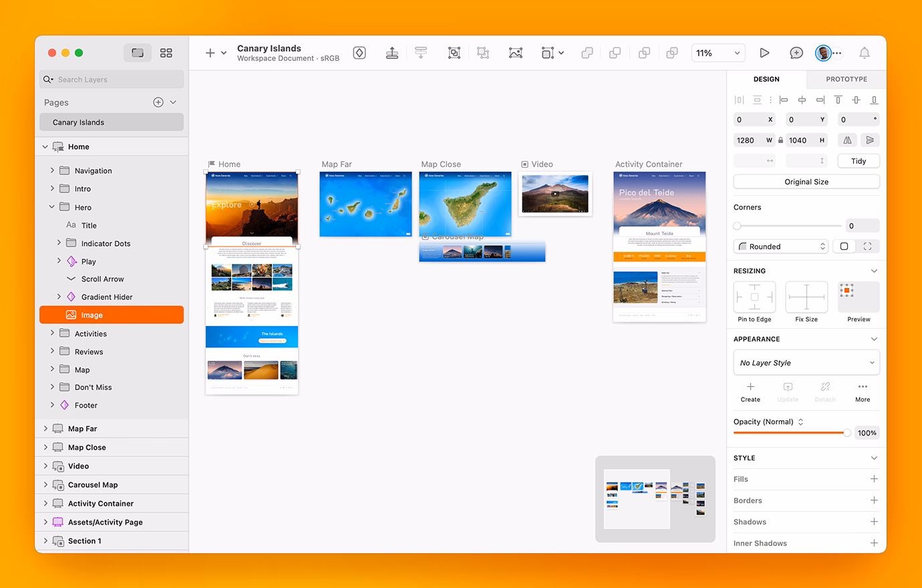Viewport: 922px width, 588px height.
Task: Add a new page with plus icon
Action: tap(158, 102)
